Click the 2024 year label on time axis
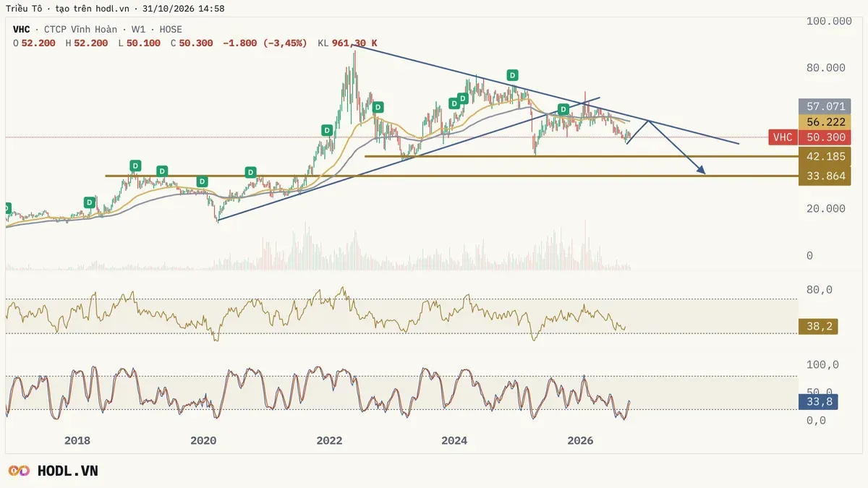Image resolution: width=868 pixels, height=488 pixels. coord(454,440)
